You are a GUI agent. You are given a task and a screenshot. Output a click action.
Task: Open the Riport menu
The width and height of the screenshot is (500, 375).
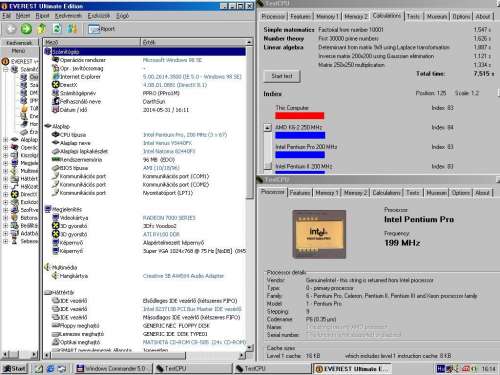click(42, 16)
